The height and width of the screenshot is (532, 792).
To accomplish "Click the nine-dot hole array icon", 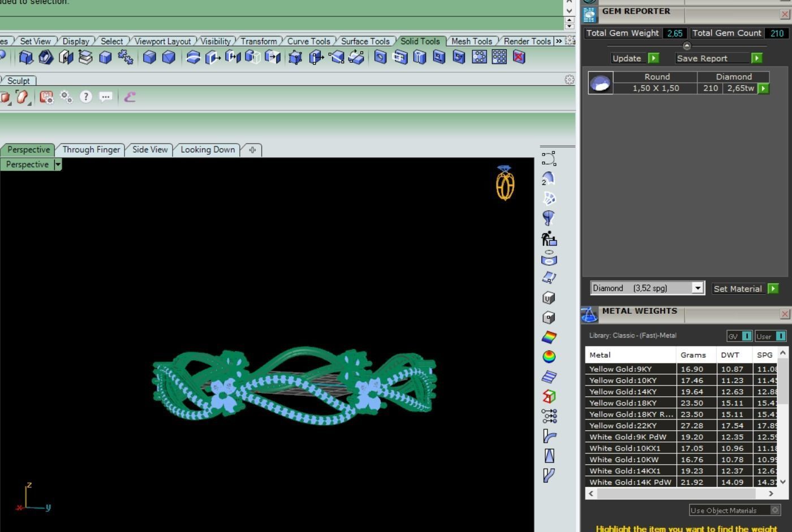I will (499, 57).
